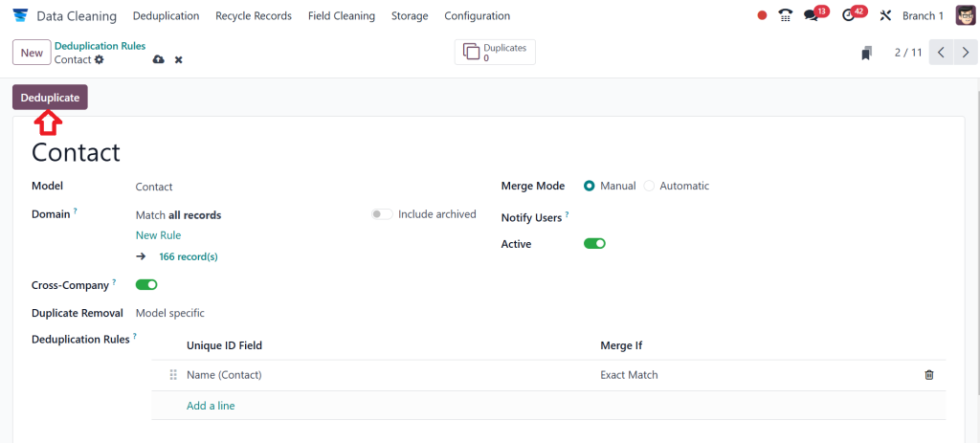Image resolution: width=980 pixels, height=443 pixels.
Task: Toggle the Include archived switch
Action: (382, 214)
